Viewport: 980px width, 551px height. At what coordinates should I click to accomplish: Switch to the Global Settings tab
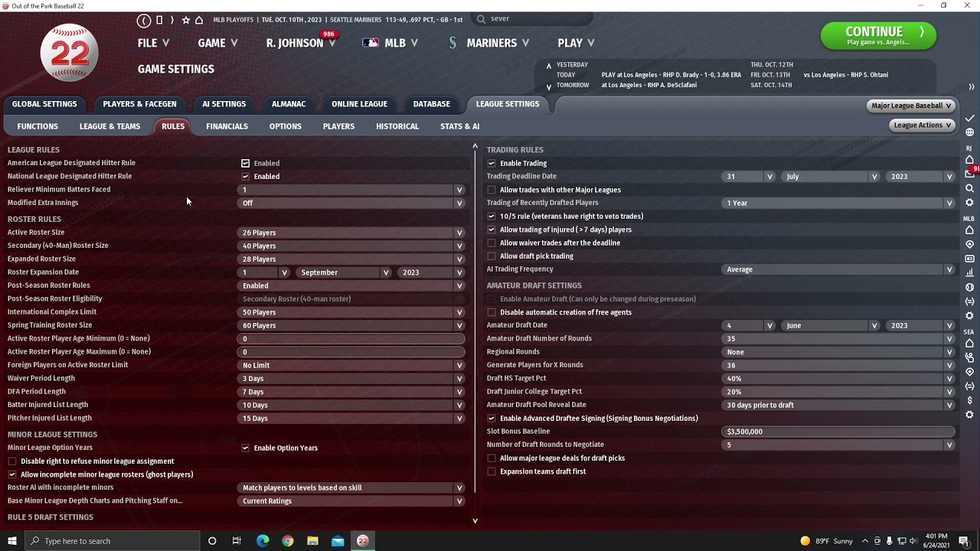[44, 104]
